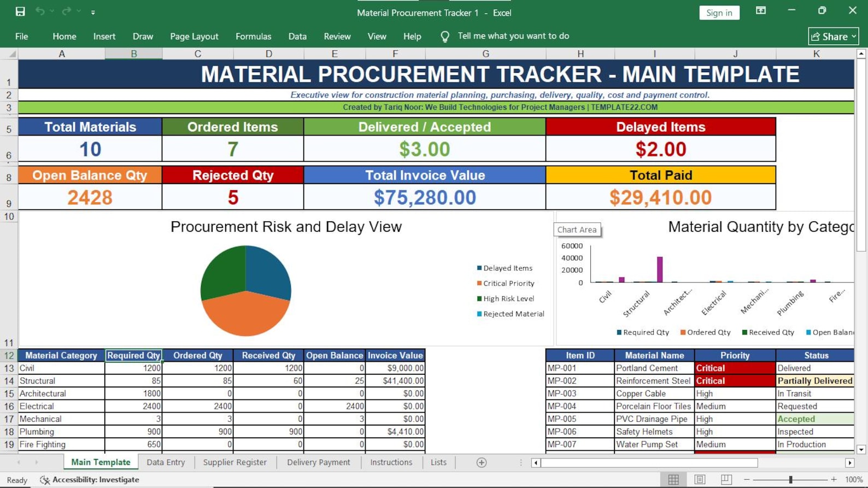868x488 pixels.
Task: Click the pie chart
Action: pyautogui.click(x=246, y=291)
